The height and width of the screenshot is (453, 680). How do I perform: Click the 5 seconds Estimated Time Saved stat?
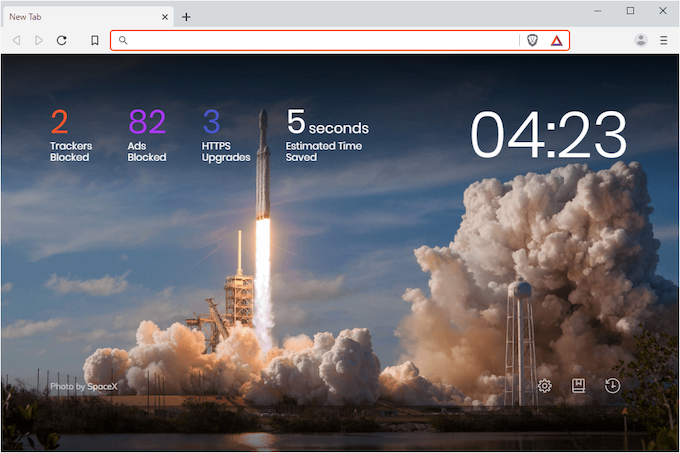point(327,136)
